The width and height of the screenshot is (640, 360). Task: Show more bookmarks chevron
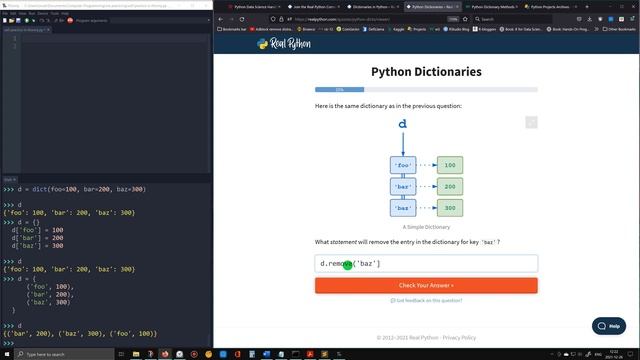pyautogui.click(x=596, y=29)
